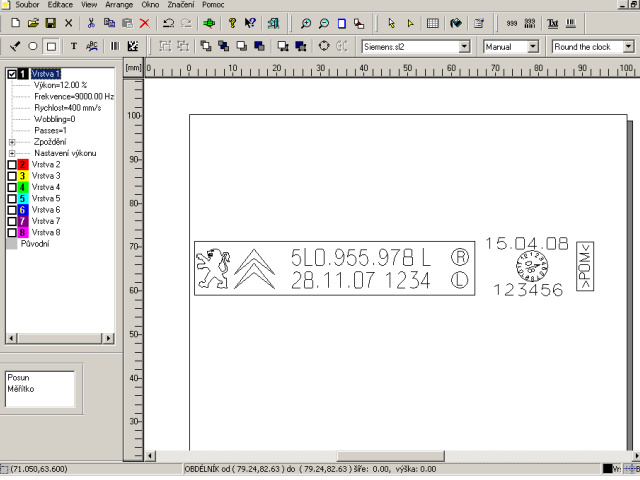
Task: Enable checkbox for Vrstva 6 layer
Action: 12,210
